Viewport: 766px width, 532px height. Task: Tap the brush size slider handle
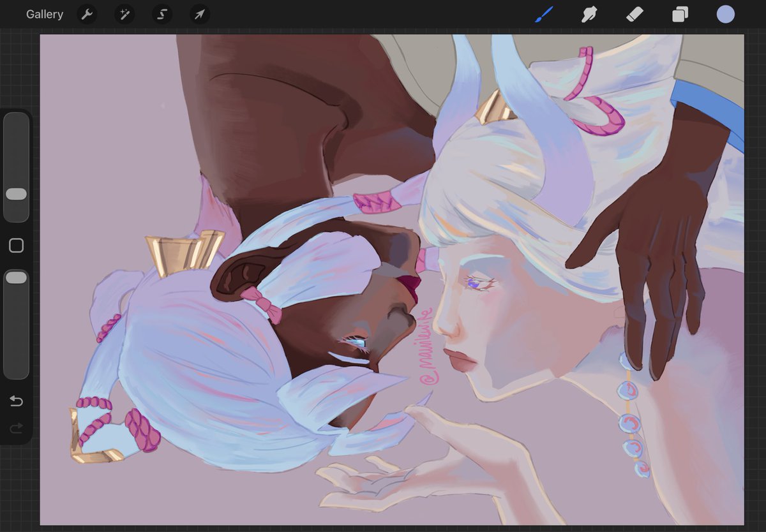pos(17,194)
